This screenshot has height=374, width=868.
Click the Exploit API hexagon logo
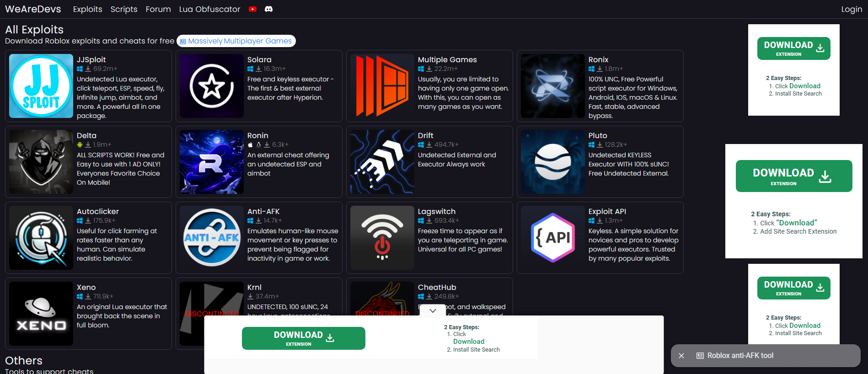tap(553, 238)
